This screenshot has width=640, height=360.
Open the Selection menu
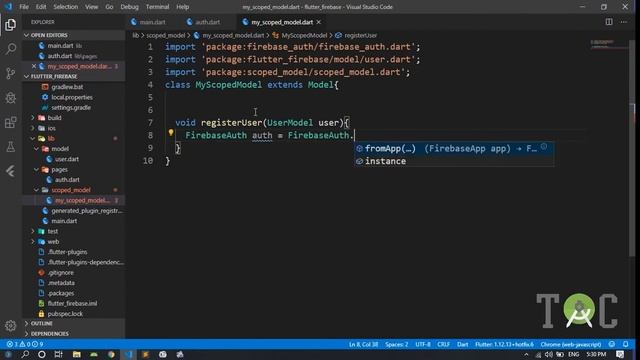65,7
